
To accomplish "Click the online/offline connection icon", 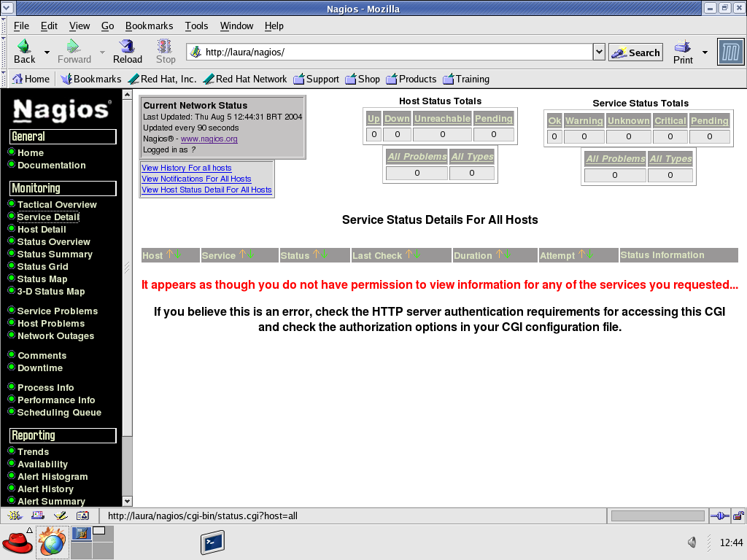I will click(x=719, y=516).
